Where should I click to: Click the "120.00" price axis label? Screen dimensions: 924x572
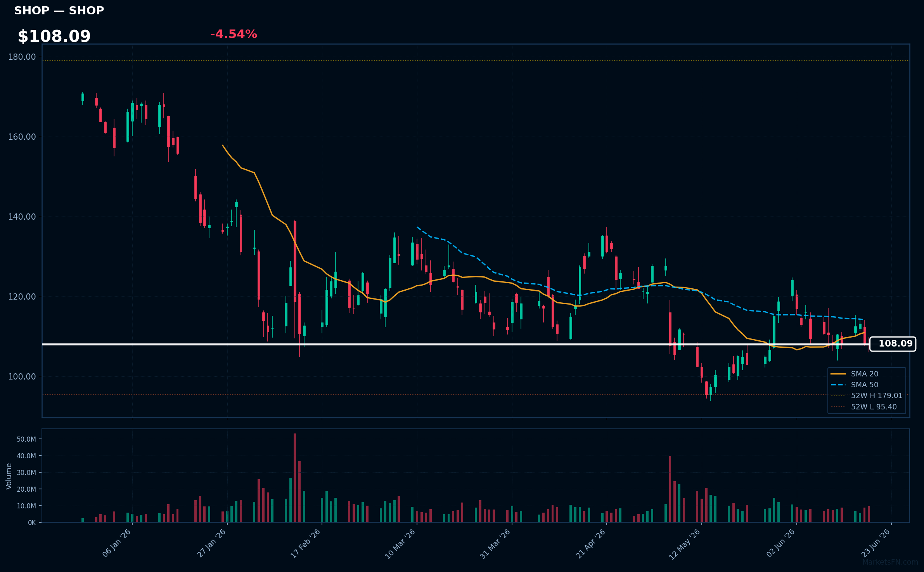pyautogui.click(x=22, y=297)
